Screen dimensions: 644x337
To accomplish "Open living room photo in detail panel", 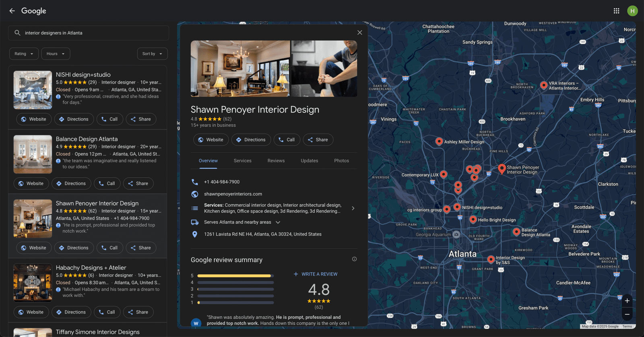I will coord(240,68).
